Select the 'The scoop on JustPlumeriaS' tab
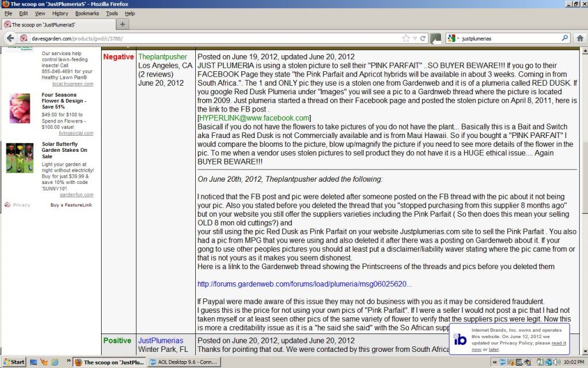588x368 pixels. [x=59, y=24]
